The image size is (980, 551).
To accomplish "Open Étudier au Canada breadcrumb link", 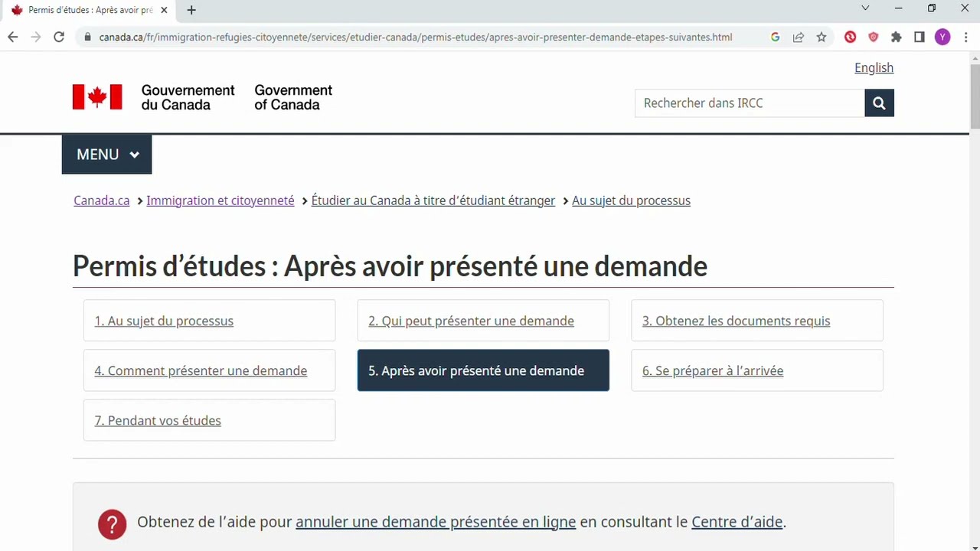I will tap(433, 201).
